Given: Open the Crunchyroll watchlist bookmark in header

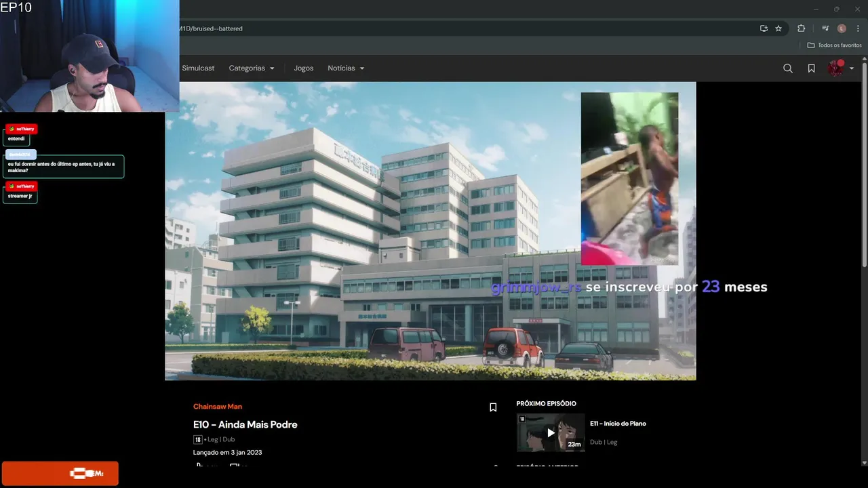Looking at the screenshot, I should (811, 68).
